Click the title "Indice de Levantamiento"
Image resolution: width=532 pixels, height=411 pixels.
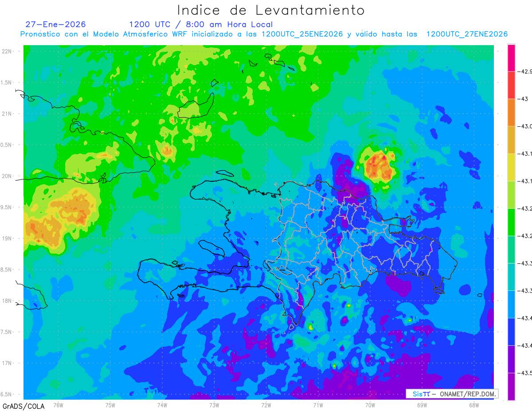coord(271,10)
